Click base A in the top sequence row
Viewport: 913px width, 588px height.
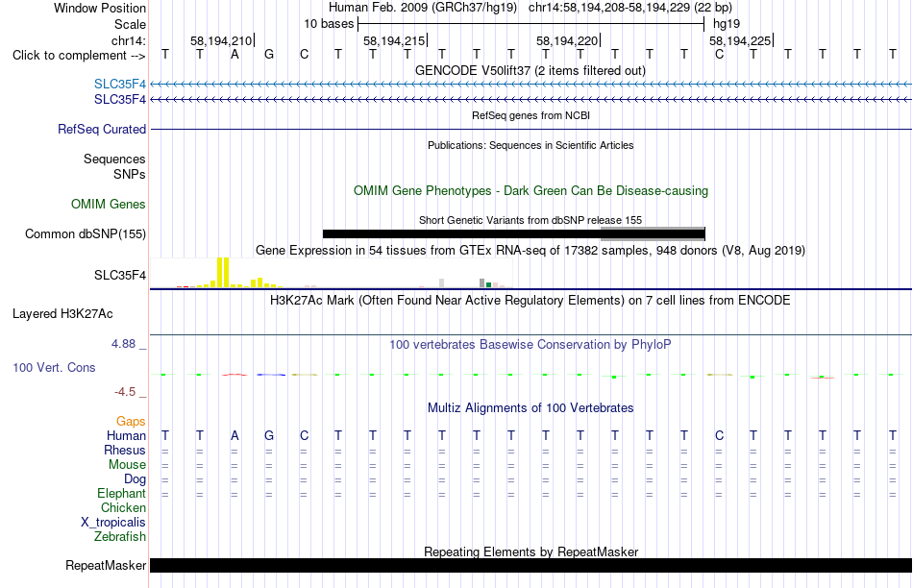pyautogui.click(x=234, y=55)
